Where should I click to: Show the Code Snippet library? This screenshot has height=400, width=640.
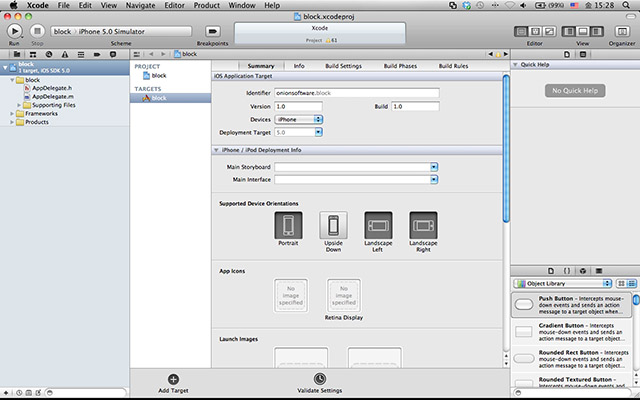(x=567, y=271)
